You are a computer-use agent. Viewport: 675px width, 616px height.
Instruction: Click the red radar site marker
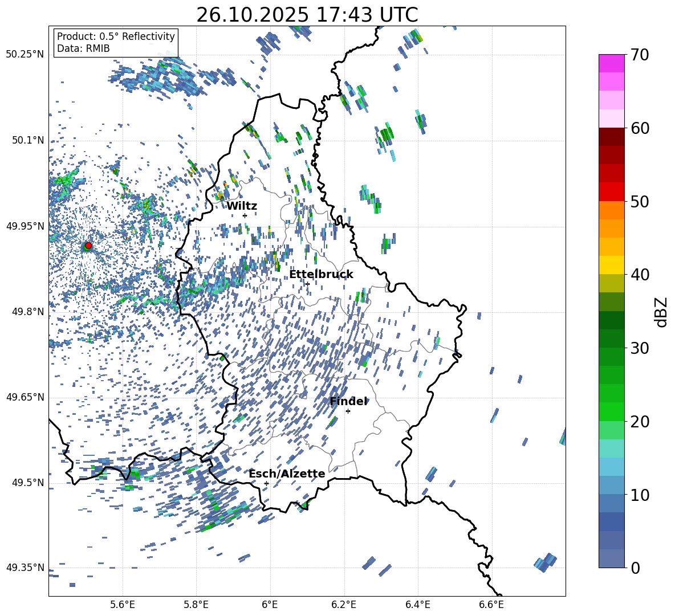(x=88, y=246)
